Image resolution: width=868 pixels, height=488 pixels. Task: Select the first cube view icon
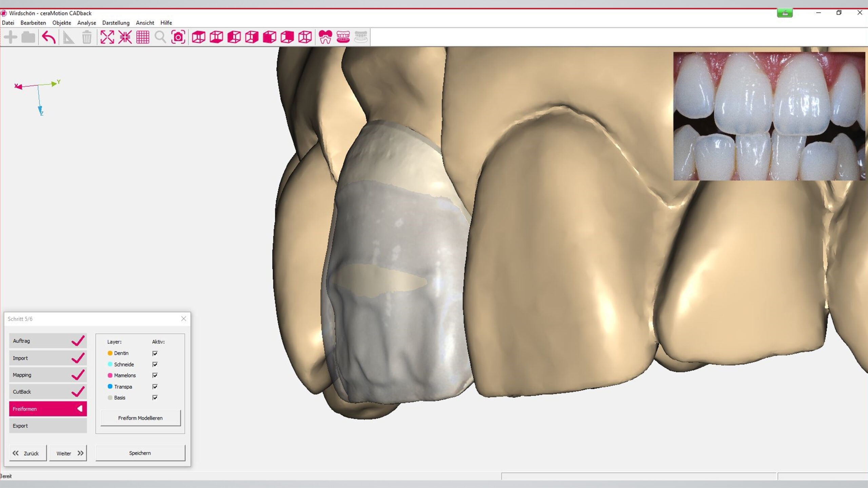[x=199, y=37]
